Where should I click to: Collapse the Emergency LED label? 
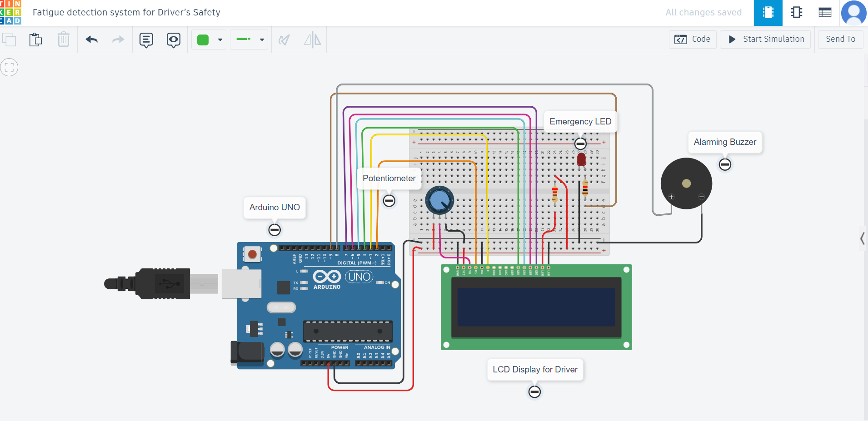(580, 143)
